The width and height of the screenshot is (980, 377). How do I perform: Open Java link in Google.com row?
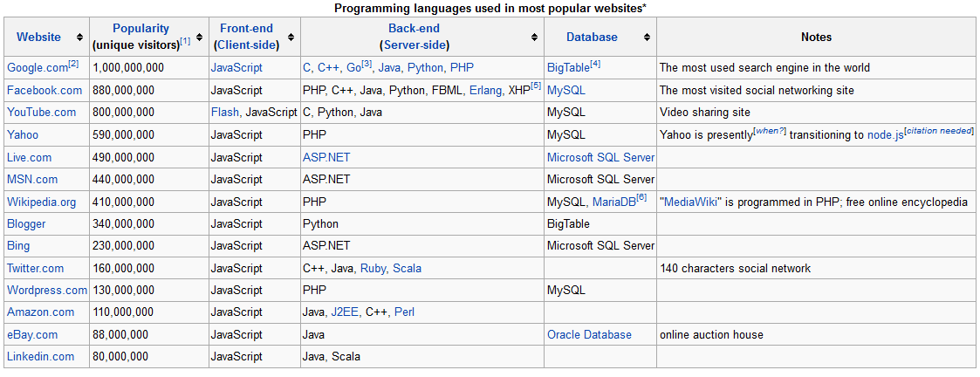(390, 67)
